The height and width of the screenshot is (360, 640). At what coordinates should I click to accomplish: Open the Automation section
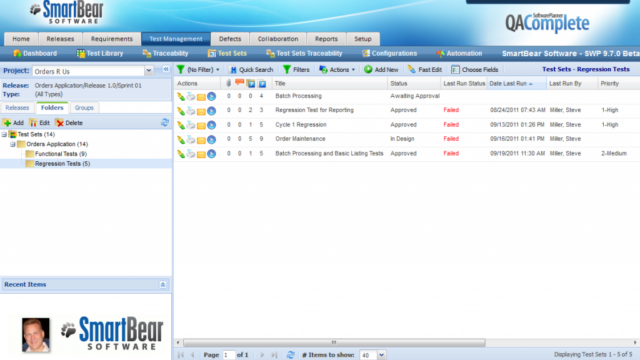(459, 53)
